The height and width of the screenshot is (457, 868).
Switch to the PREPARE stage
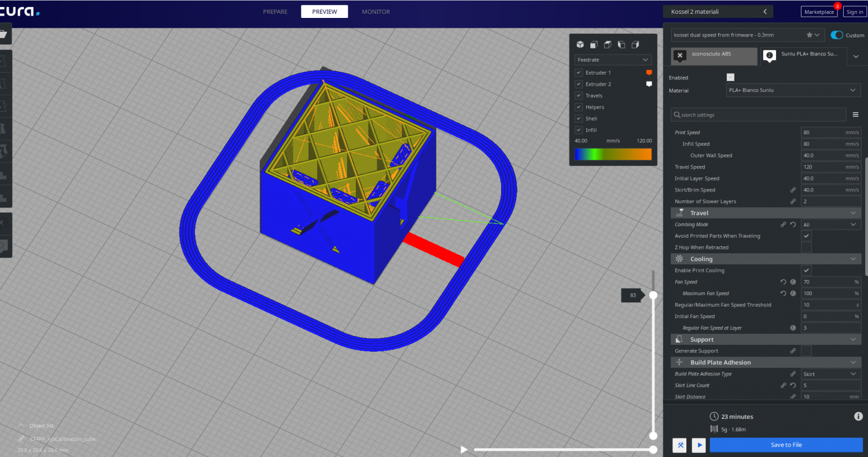pyautogui.click(x=275, y=12)
